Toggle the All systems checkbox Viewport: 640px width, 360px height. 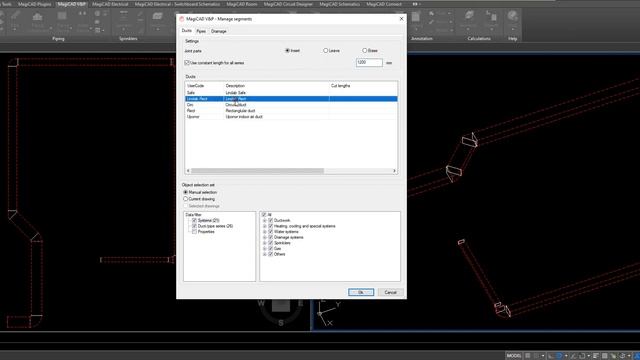[264, 215]
